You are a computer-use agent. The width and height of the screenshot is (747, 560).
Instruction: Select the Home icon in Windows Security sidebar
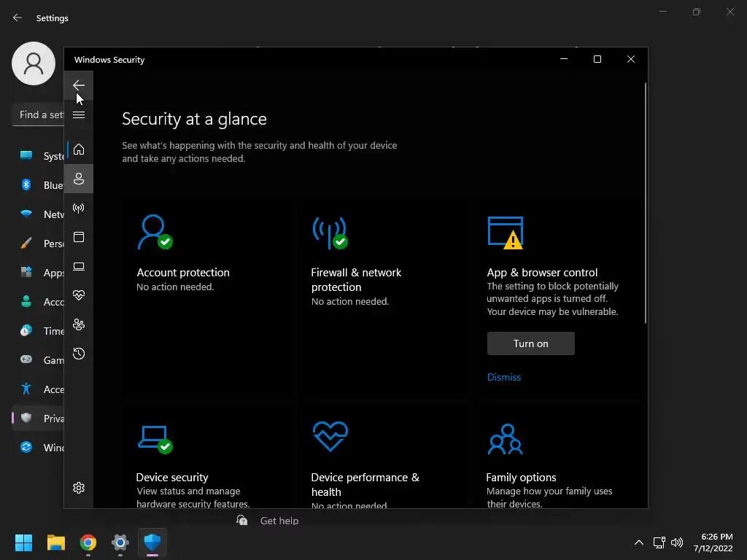pyautogui.click(x=79, y=149)
